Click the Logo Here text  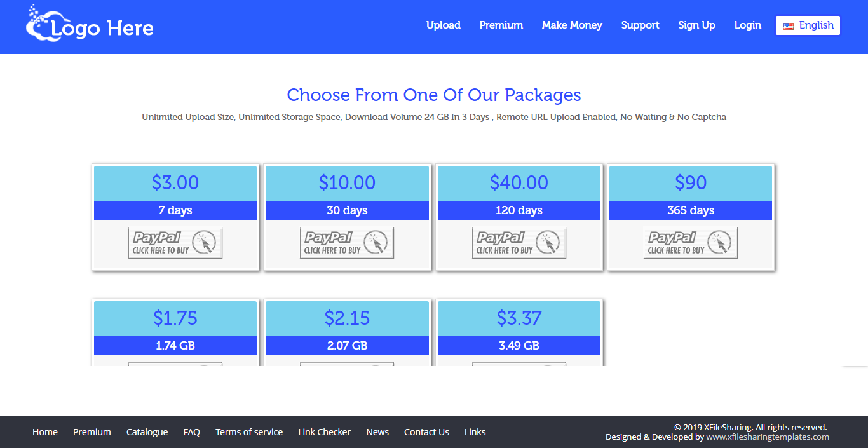[102, 29]
